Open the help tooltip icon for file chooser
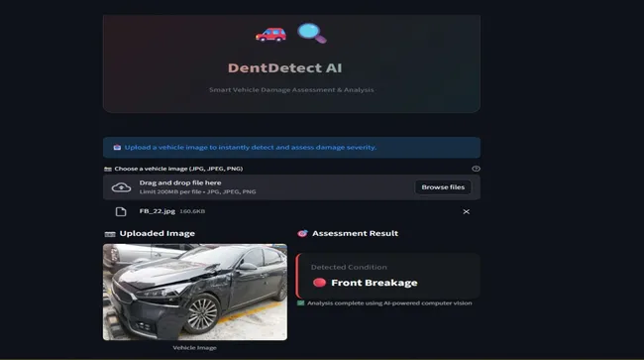Image resolution: width=644 pixels, height=360 pixels. click(x=476, y=169)
